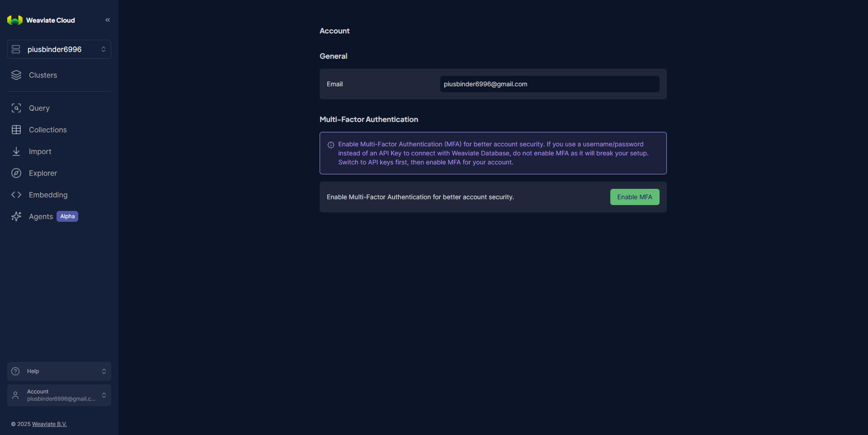Click the server icon beside piusbinder6996
868x435 pixels.
(16, 49)
